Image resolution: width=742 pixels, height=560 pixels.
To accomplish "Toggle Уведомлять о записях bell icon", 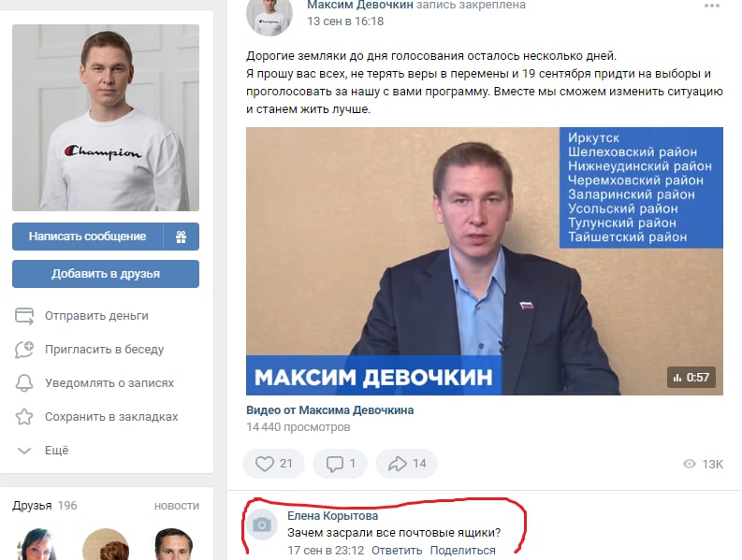I will click(24, 383).
